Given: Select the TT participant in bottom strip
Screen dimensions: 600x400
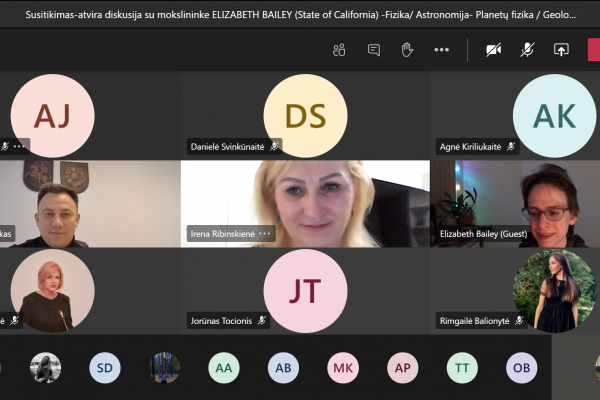Looking at the screenshot, I should (x=462, y=368).
